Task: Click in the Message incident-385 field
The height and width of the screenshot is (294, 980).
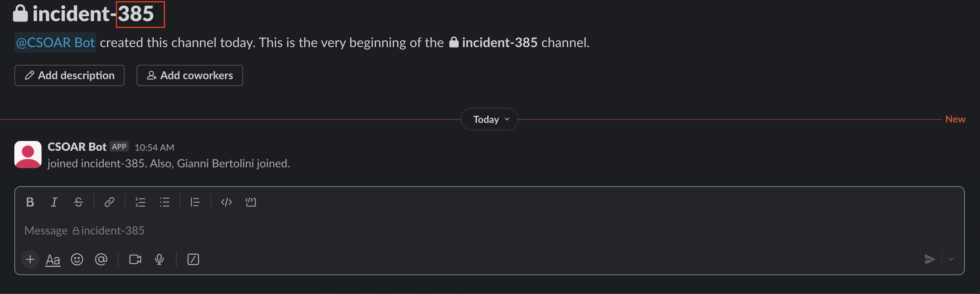Action: pyautogui.click(x=456, y=231)
